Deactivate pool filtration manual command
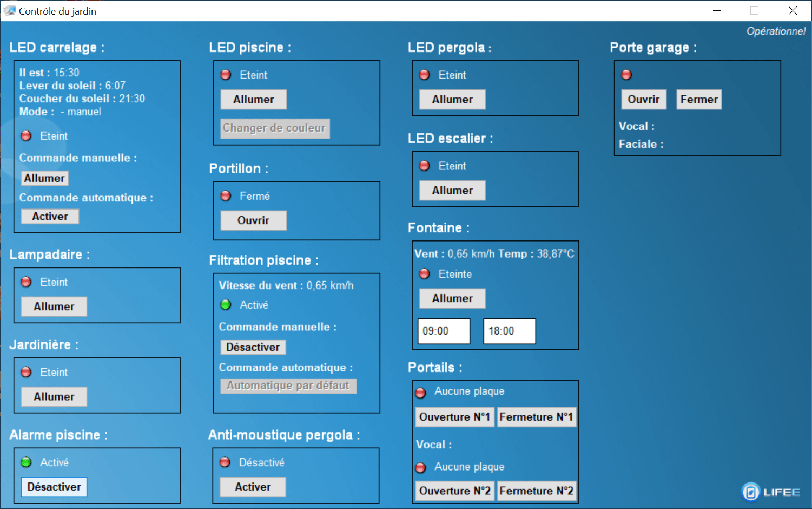 (253, 347)
